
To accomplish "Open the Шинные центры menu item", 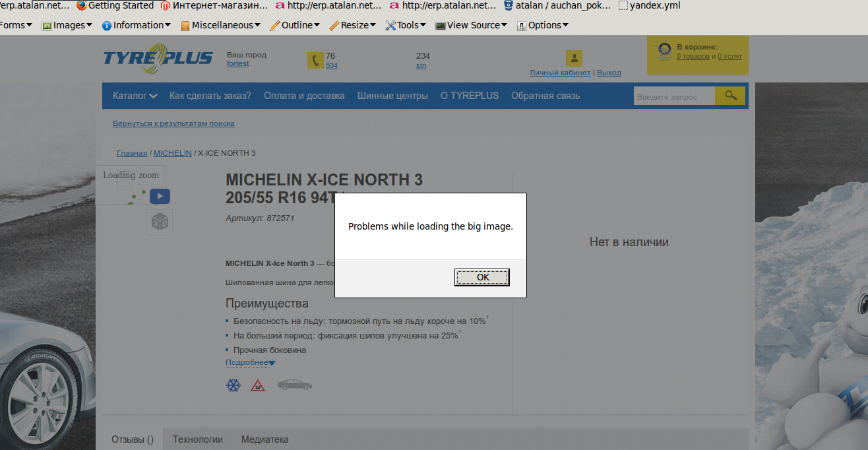I will click(392, 96).
